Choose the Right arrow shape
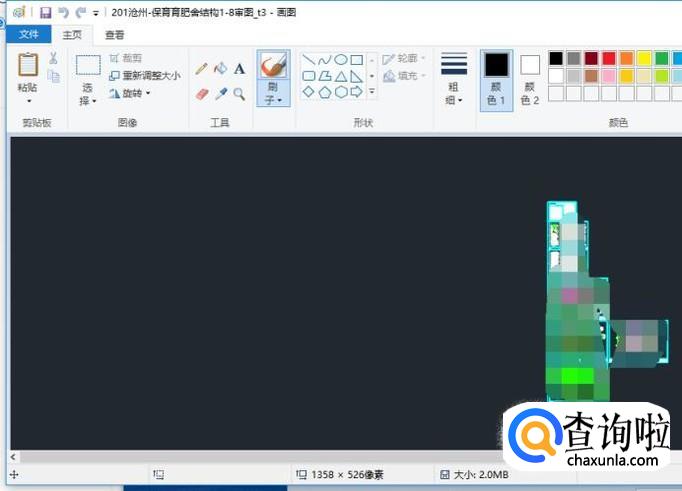Image resolution: width=682 pixels, height=491 pixels. (357, 92)
